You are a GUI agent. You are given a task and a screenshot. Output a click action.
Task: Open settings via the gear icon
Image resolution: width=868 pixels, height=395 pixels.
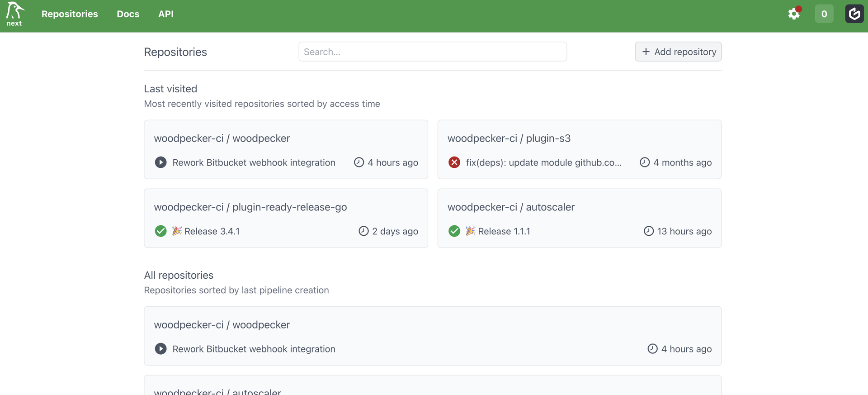click(794, 14)
